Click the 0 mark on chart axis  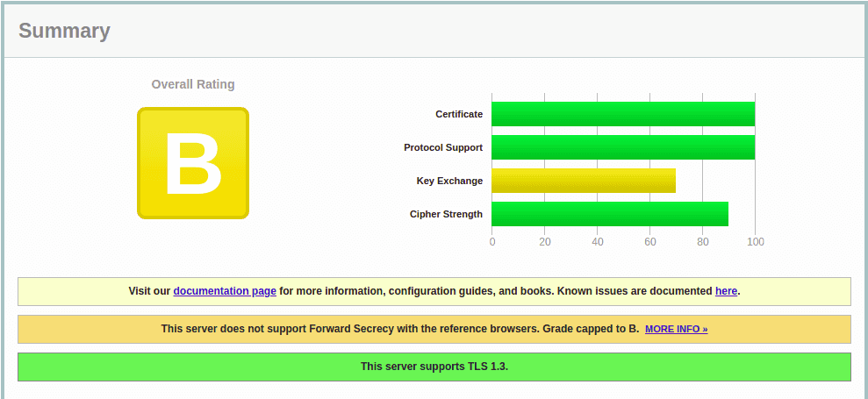pos(492,242)
